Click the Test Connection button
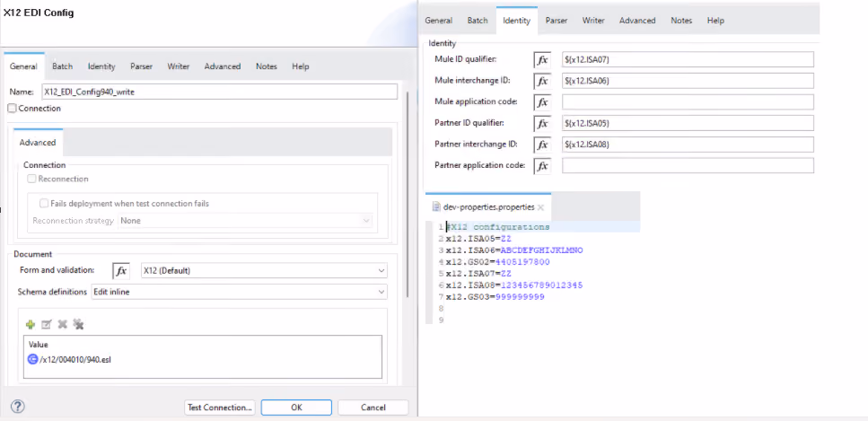 (x=220, y=408)
